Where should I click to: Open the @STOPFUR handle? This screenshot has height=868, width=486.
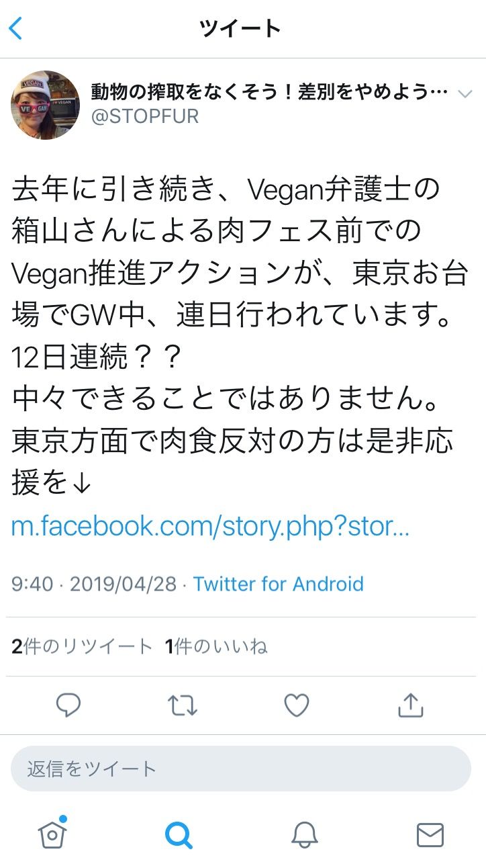point(145,116)
